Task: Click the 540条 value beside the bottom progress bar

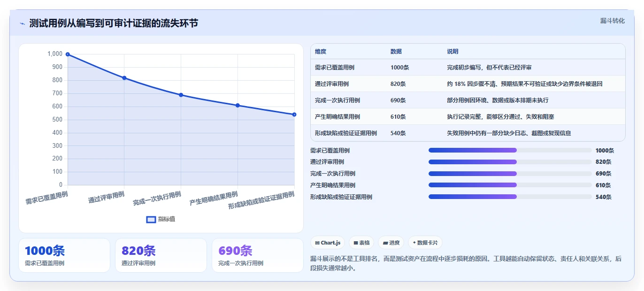Action: tap(604, 197)
